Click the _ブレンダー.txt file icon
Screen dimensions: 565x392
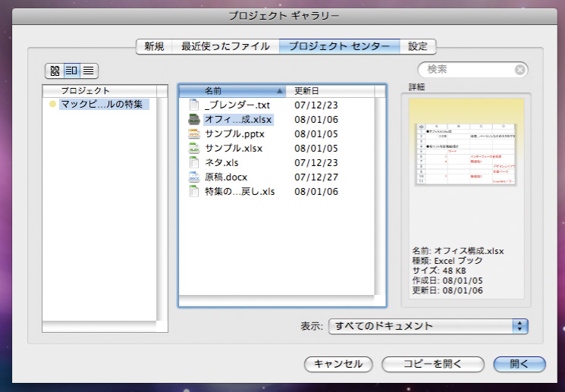(194, 105)
